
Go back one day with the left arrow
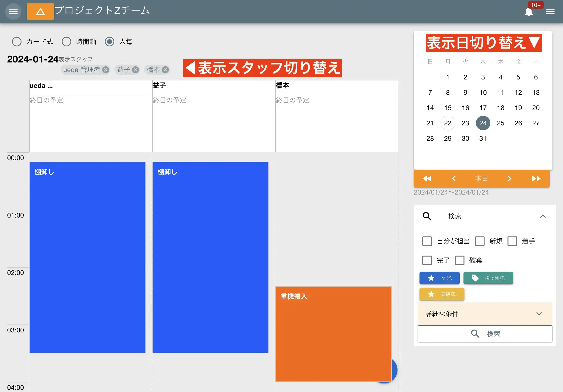click(454, 179)
